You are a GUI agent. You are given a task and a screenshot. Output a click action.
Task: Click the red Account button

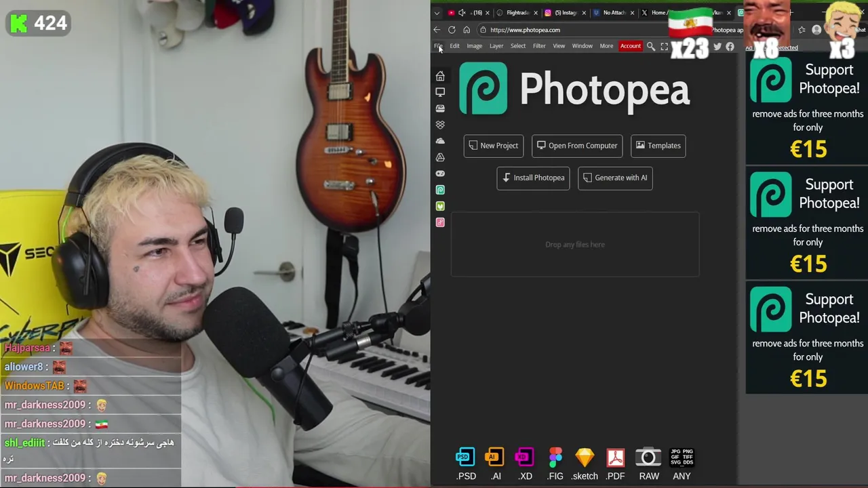[x=631, y=46]
